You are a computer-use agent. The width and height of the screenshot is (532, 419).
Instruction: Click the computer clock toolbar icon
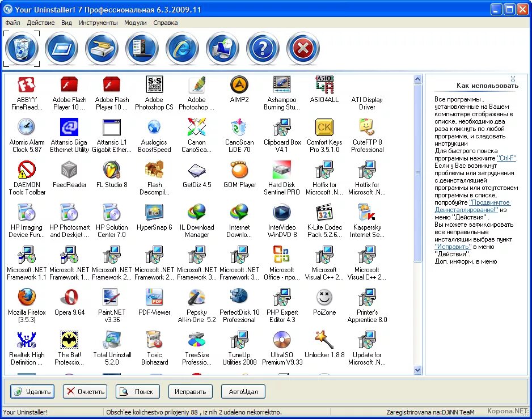click(x=222, y=49)
